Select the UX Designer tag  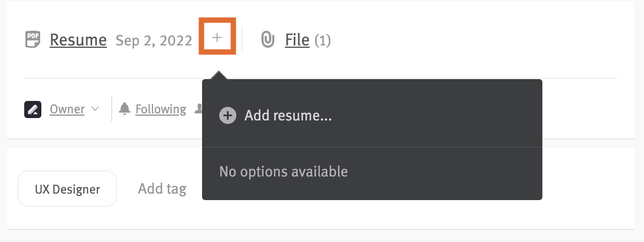67,189
